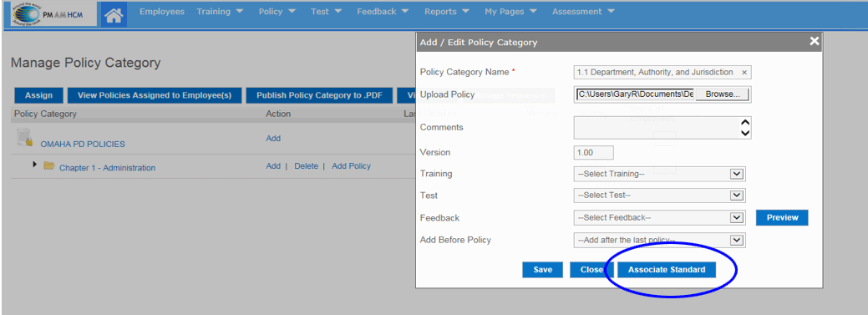Open the Select Test dropdown
This screenshot has width=868, height=315.
(659, 196)
